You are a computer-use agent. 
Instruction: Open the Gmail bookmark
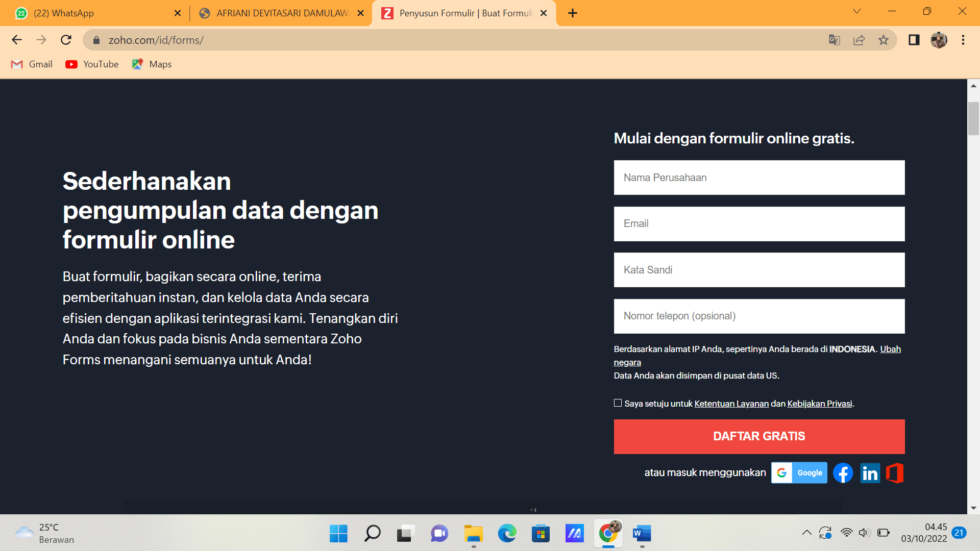pyautogui.click(x=32, y=64)
